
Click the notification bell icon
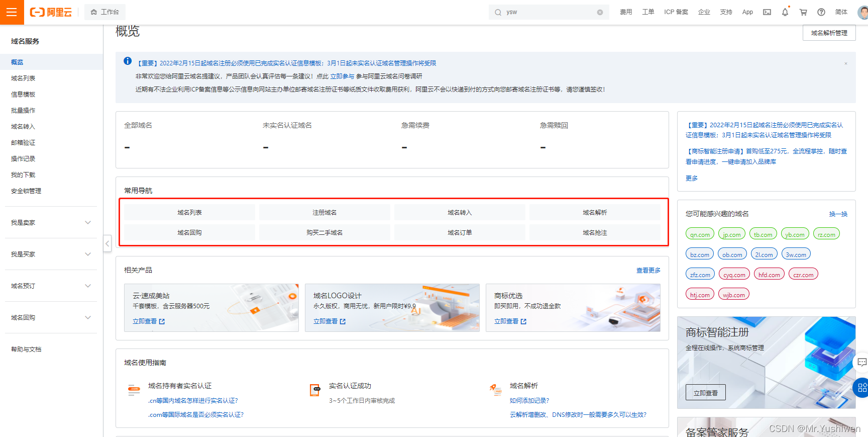click(785, 12)
